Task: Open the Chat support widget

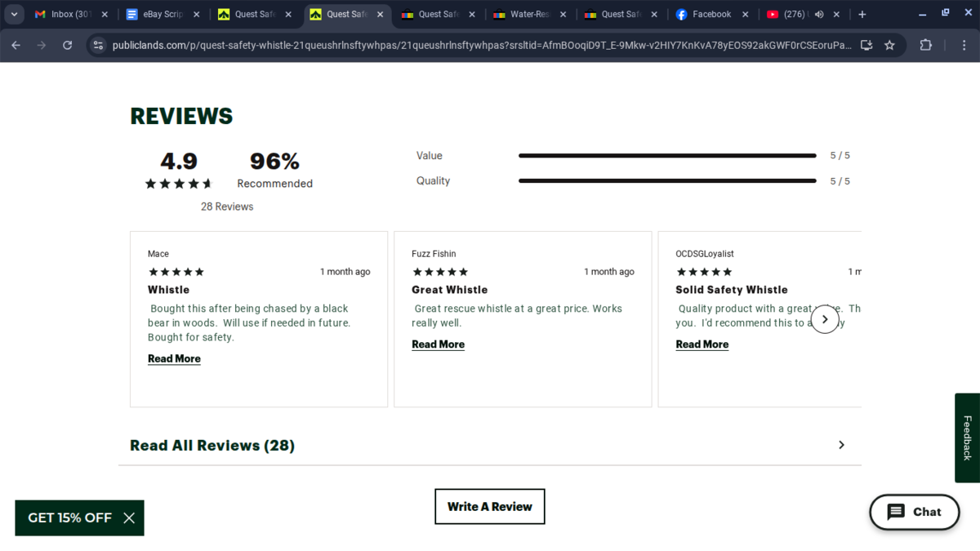Action: [x=914, y=512]
